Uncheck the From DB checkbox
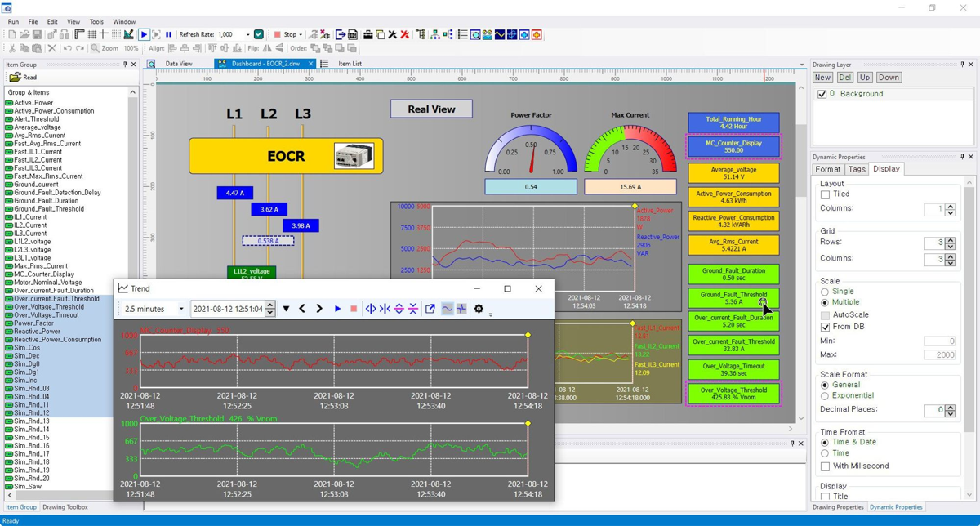 pyautogui.click(x=825, y=327)
